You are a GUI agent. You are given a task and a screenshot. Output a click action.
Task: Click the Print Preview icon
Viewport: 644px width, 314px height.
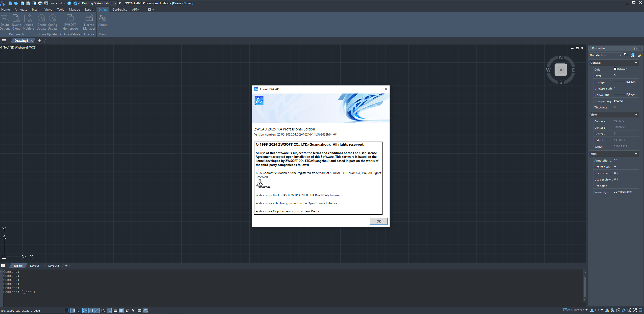(46, 3)
